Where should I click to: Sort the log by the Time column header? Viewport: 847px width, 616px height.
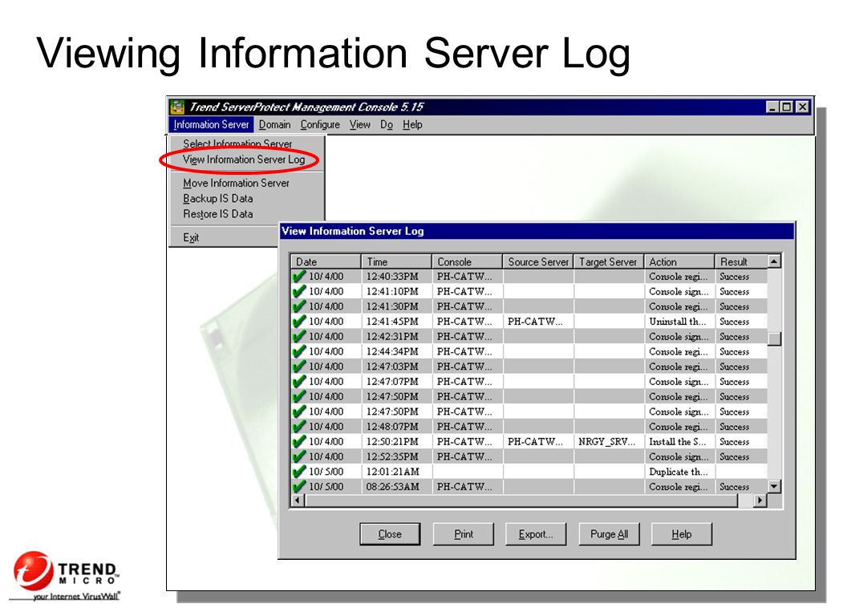point(396,262)
